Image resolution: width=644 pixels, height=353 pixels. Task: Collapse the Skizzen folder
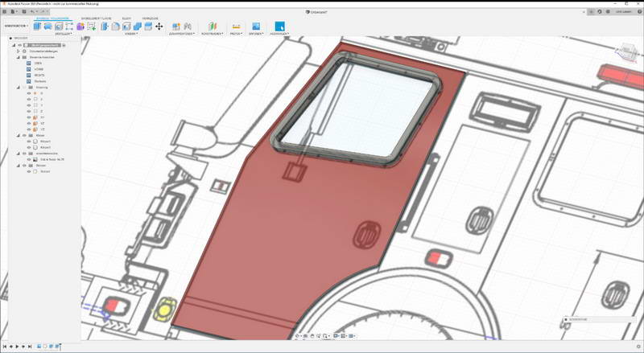click(18, 165)
